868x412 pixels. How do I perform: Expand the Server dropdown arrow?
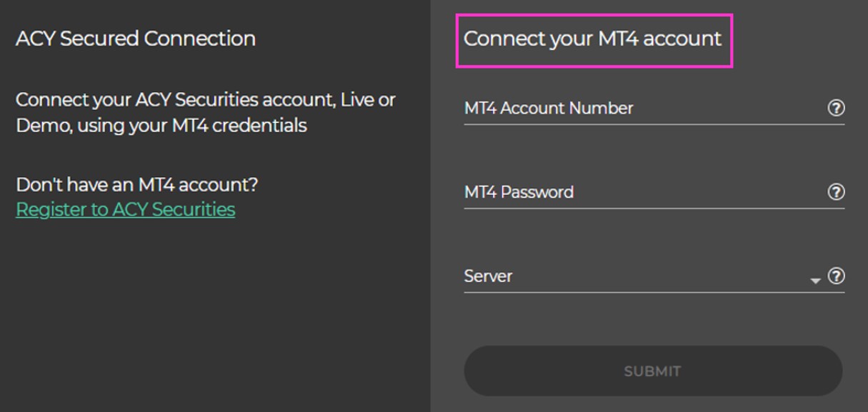tap(816, 281)
